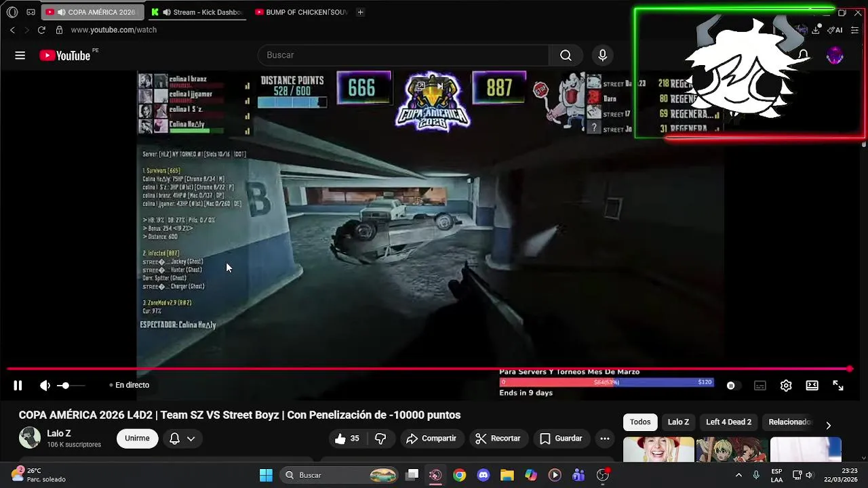Toggle subtitles in the player
The image size is (868, 488).
point(760,385)
